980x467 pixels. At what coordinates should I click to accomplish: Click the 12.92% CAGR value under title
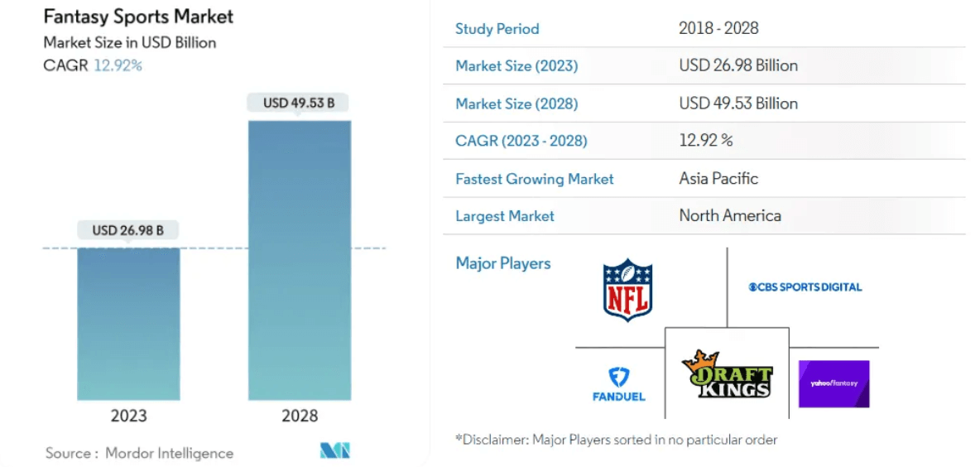[118, 65]
